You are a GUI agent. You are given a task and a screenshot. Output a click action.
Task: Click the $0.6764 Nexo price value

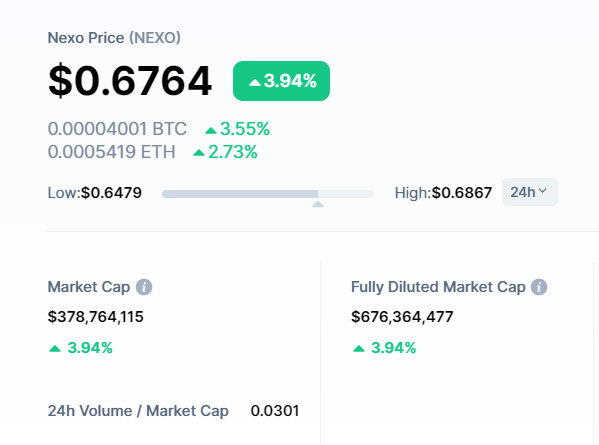(x=130, y=81)
